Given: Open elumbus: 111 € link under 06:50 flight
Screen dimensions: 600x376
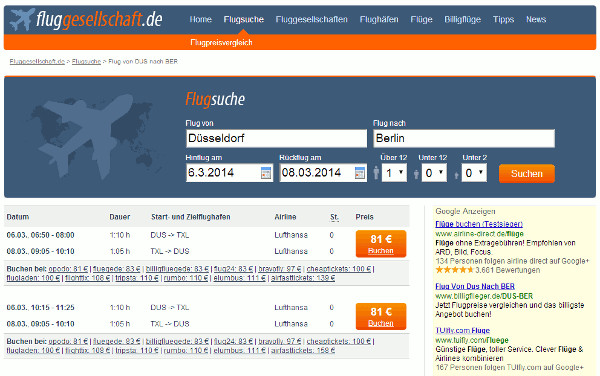Looking at the screenshot, I should pos(240,278).
